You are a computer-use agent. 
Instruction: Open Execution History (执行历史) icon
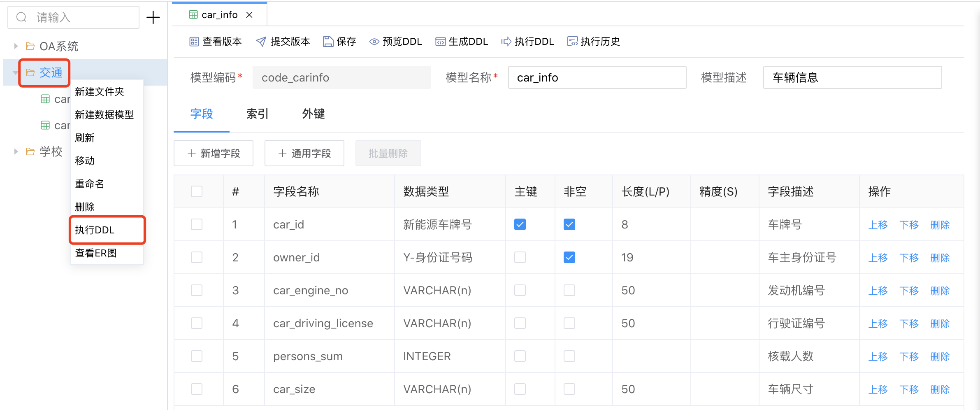click(572, 42)
